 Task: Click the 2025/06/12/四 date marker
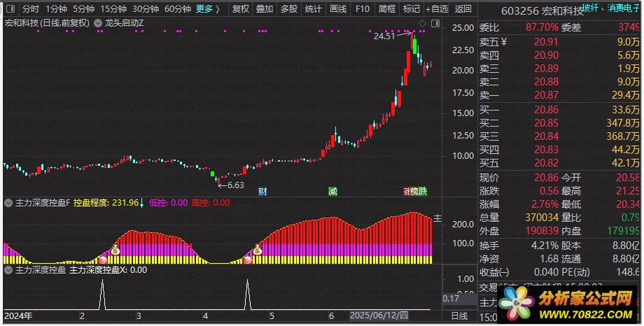pyautogui.click(x=379, y=316)
